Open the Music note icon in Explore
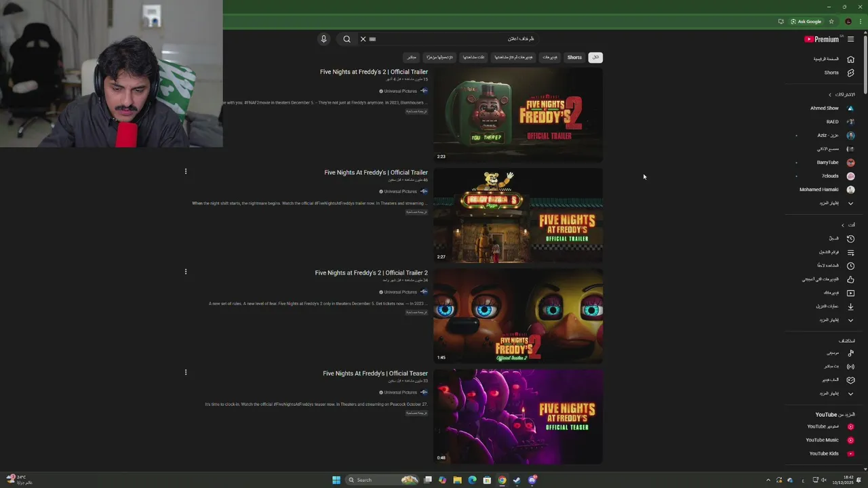Viewport: 868px width, 488px height. (x=850, y=353)
